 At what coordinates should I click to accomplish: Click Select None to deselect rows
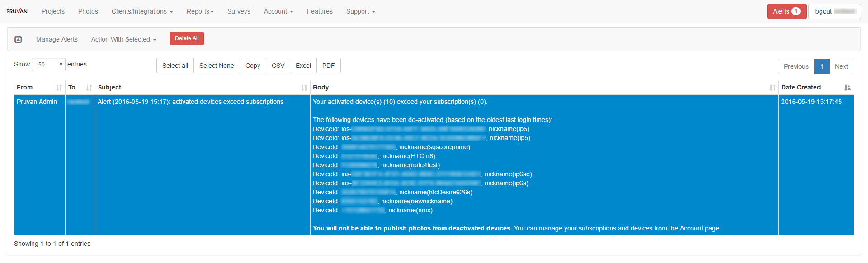[217, 66]
